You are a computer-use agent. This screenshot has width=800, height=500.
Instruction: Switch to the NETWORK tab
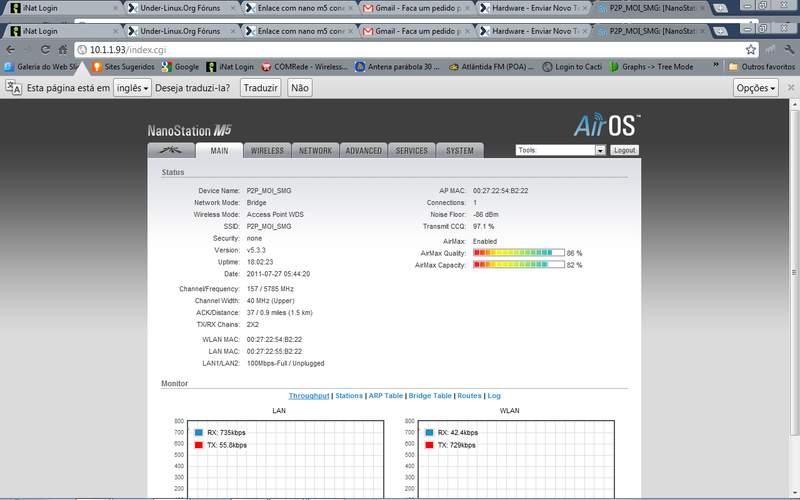(x=315, y=151)
